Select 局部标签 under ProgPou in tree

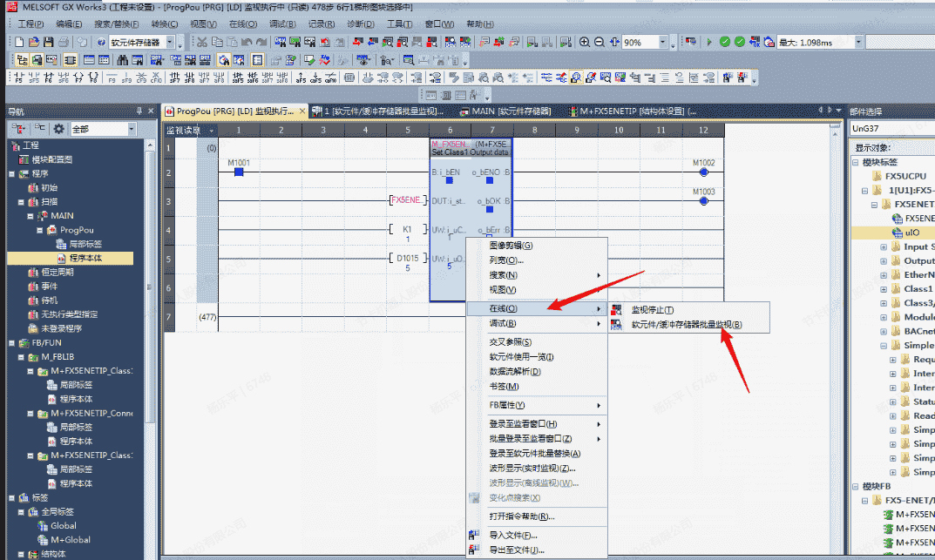tap(85, 245)
